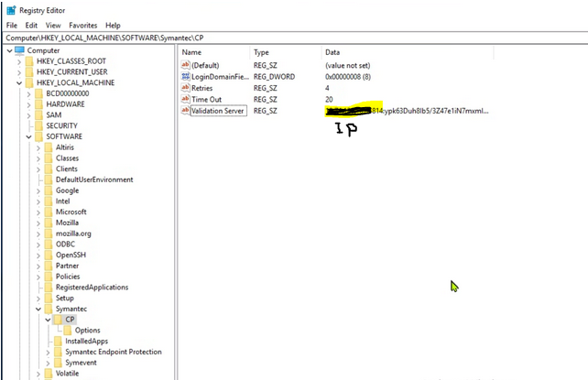Open the Help menu
The width and height of the screenshot is (588, 380).
pyautogui.click(x=113, y=25)
